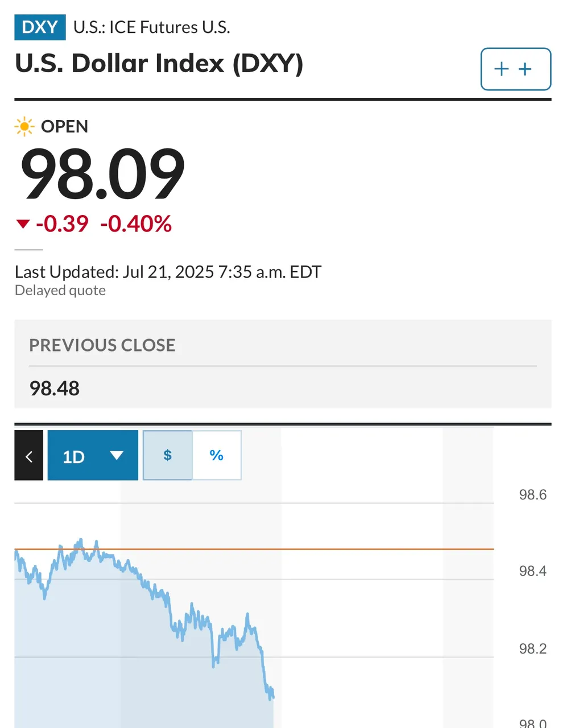Click the 98.2 y-axis label

(x=532, y=649)
